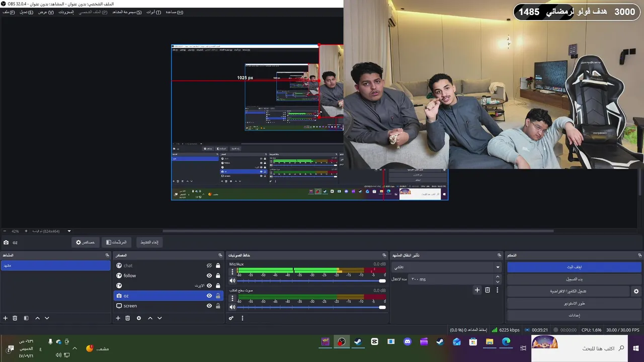Show hidden system tray icons chevron
Screen dimensions: 644x362
[74, 348]
